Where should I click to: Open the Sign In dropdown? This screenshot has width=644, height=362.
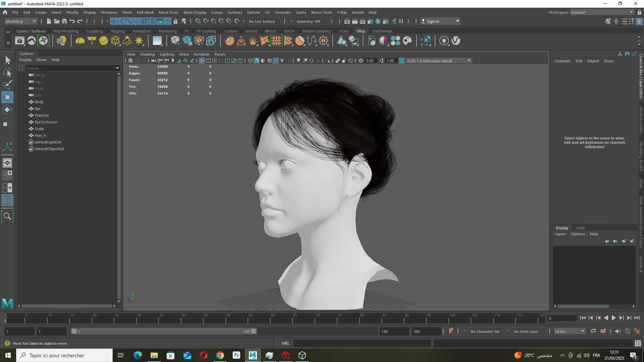440,21
